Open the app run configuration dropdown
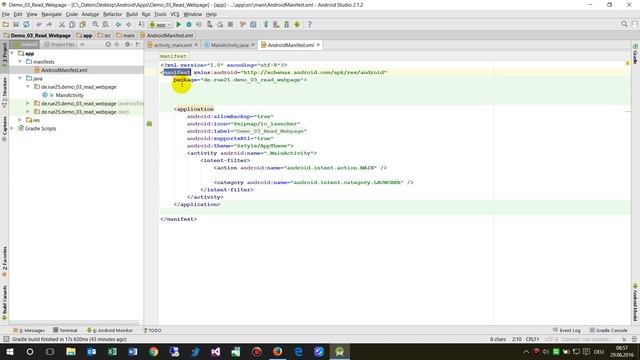 160,24
